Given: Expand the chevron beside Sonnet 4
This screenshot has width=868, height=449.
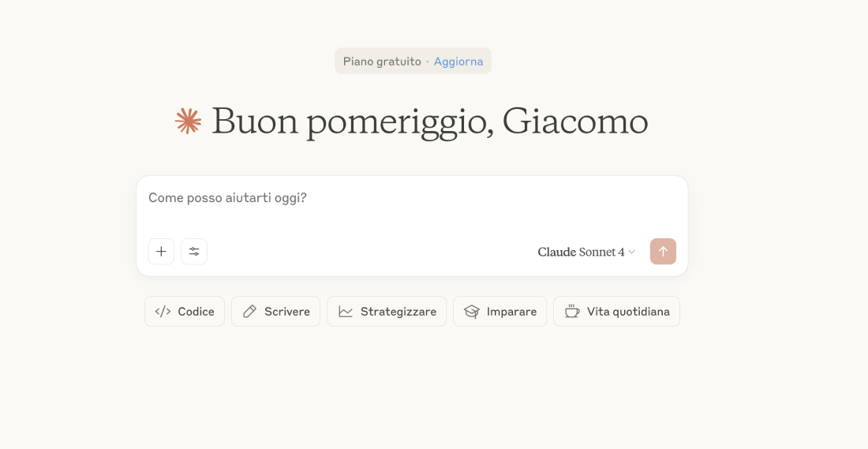Looking at the screenshot, I should 632,253.
